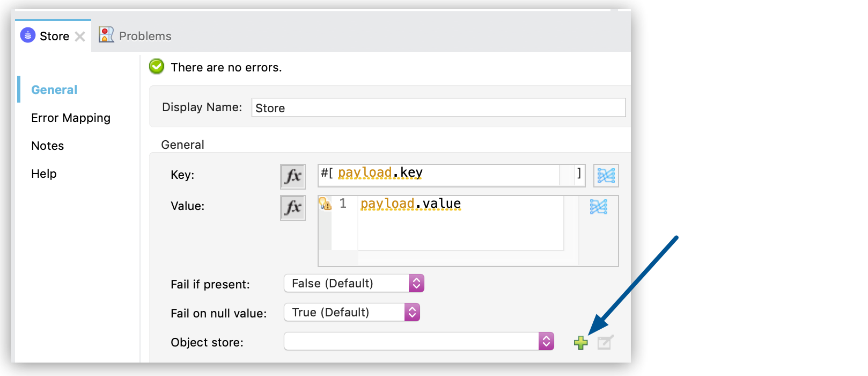Screen dimensions: 868x376
Task: Open the Error Mapping section
Action: (71, 118)
